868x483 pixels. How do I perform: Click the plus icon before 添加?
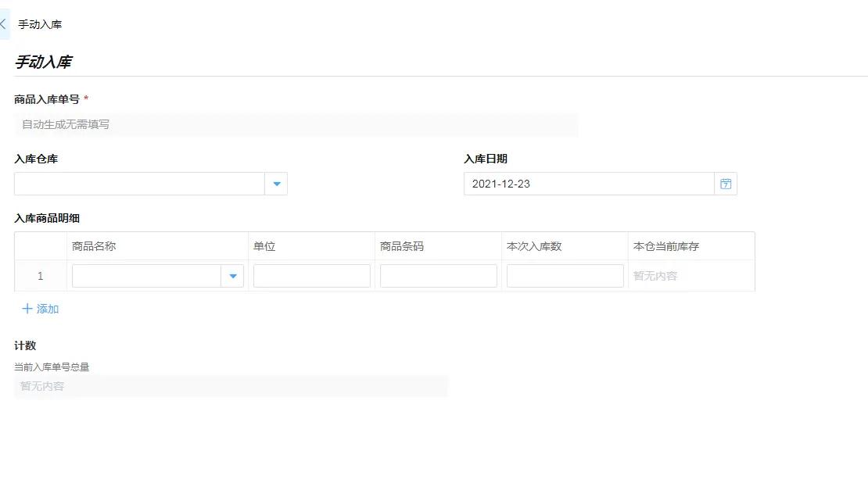coord(26,309)
